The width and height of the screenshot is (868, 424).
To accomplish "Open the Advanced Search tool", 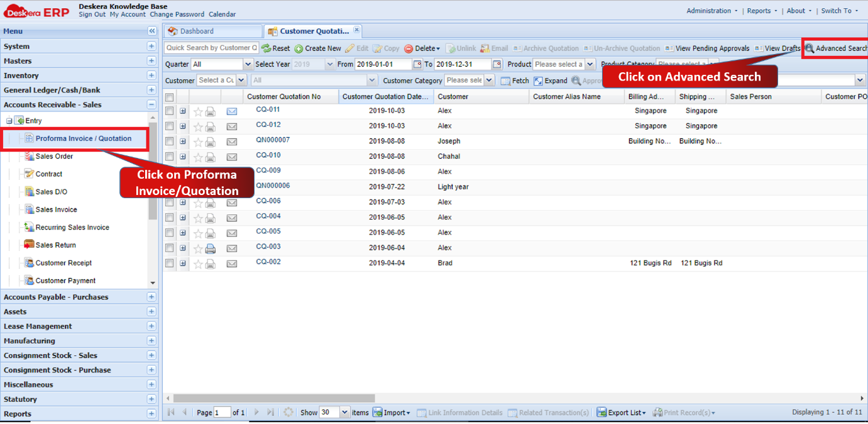I will click(x=836, y=48).
